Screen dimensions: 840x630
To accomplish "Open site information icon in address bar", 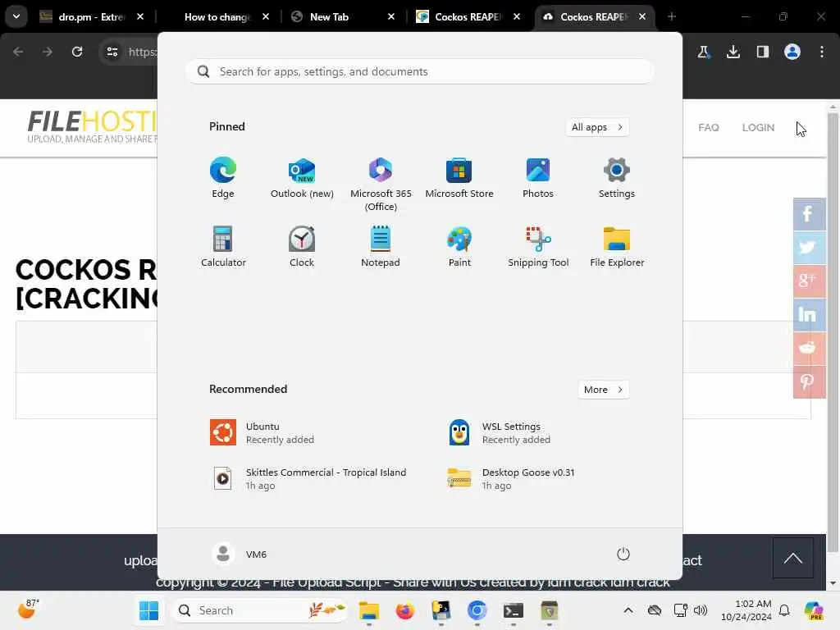I will pyautogui.click(x=112, y=52).
